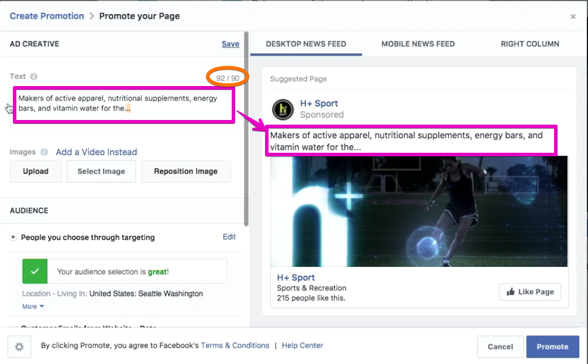Click the Images info icon
The width and height of the screenshot is (588, 364).
44,152
